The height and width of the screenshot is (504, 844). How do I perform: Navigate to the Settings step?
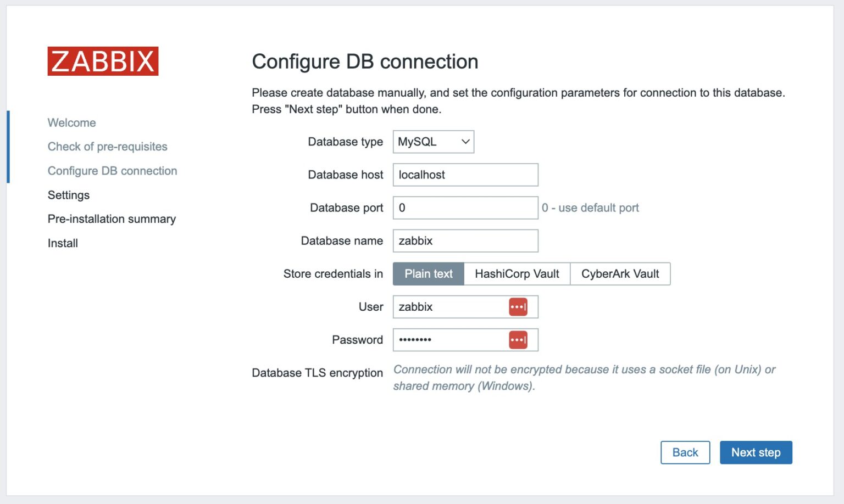[x=68, y=195]
